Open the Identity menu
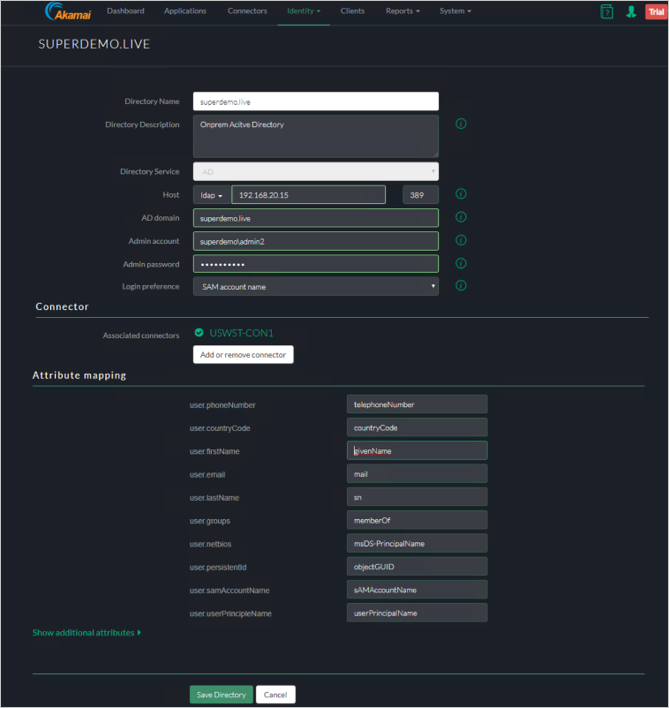The height and width of the screenshot is (708, 669). click(303, 12)
